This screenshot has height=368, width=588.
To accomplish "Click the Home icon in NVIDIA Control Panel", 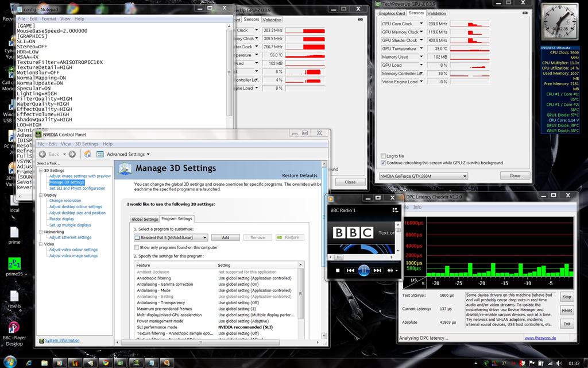I will tap(88, 154).
